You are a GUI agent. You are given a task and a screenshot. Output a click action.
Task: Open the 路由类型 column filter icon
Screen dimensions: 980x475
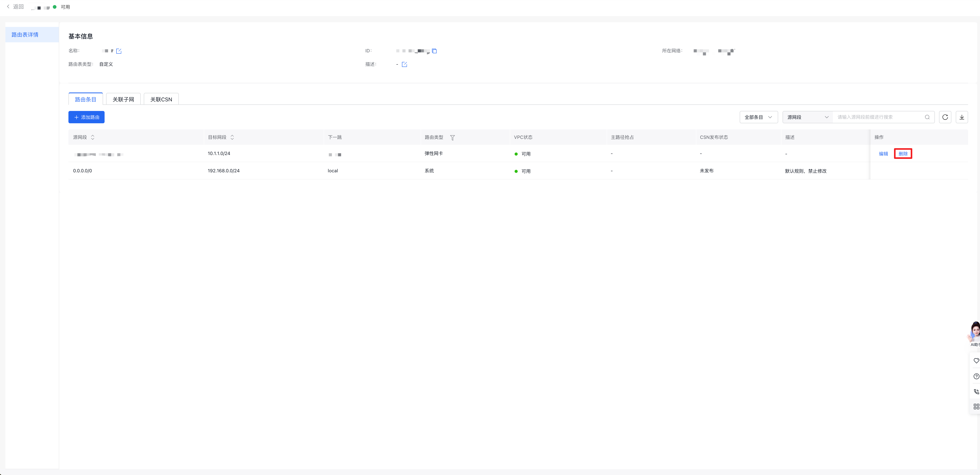tap(452, 138)
